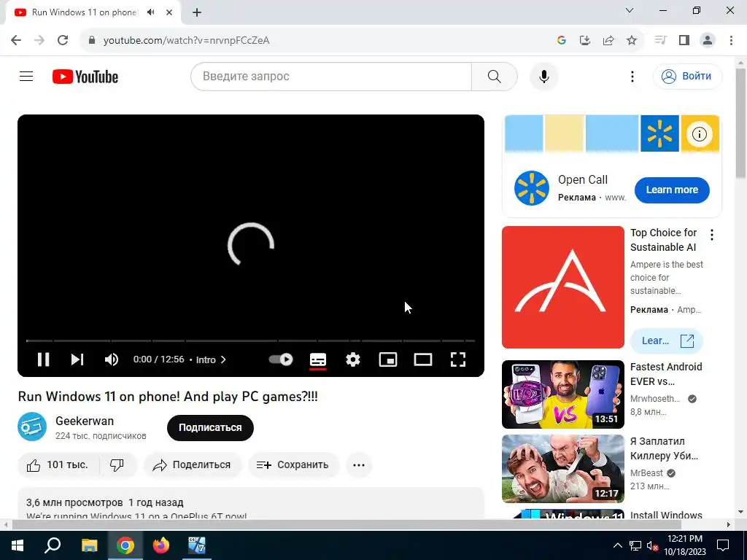Toggle subtitles in the player
The height and width of the screenshot is (560, 747).
click(x=318, y=359)
